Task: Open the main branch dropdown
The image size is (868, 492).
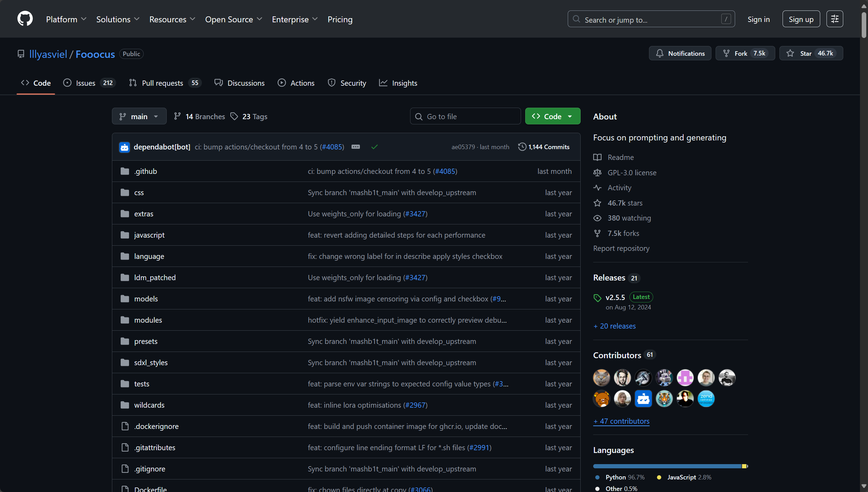Action: [x=139, y=116]
